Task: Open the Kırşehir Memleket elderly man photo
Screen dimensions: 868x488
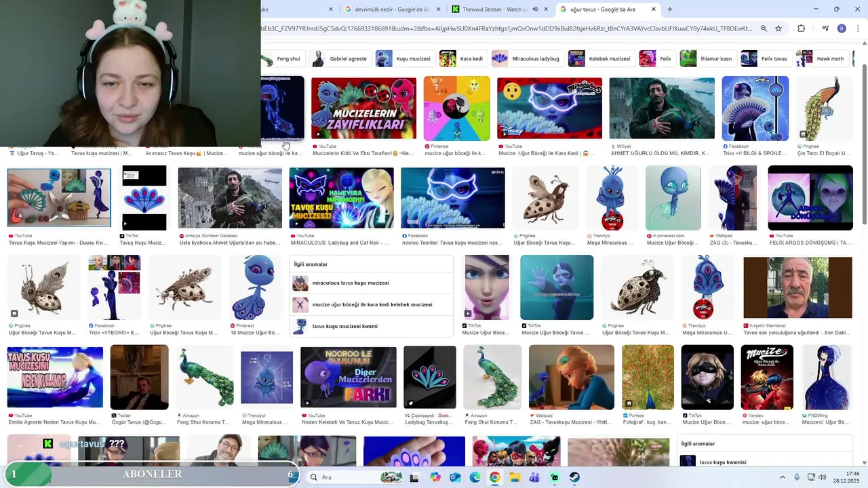Action: (x=797, y=287)
